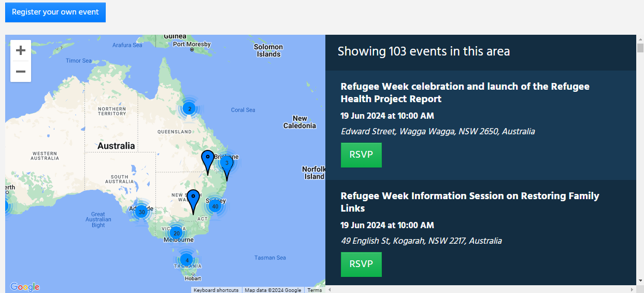The height and width of the screenshot is (293, 644).
Task: Click the 49 English St, Kogarah address
Action: (x=421, y=241)
